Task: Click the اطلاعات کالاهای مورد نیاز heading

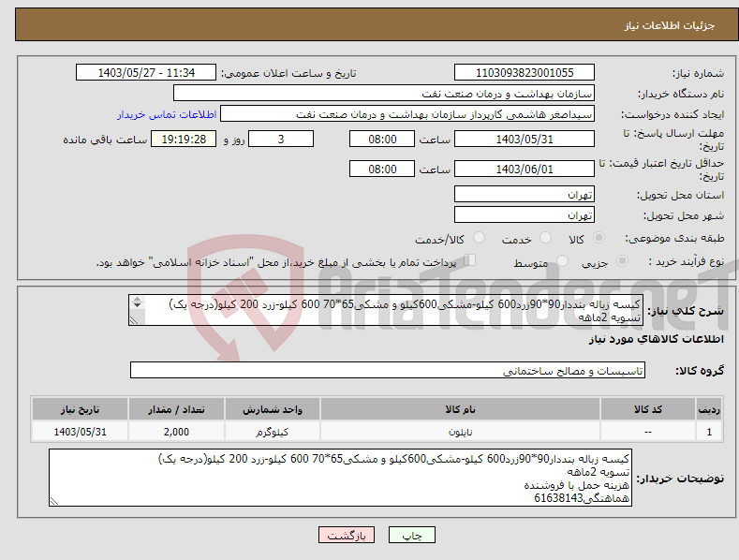Action: pyautogui.click(x=656, y=339)
